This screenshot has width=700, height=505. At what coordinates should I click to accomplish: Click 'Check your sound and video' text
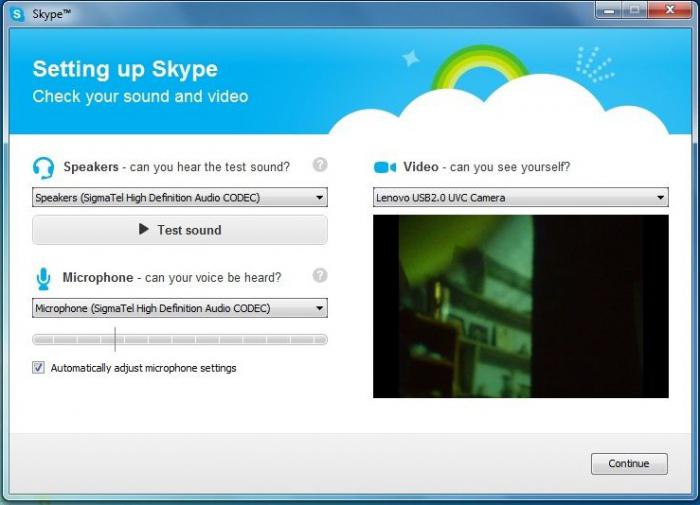[x=140, y=96]
